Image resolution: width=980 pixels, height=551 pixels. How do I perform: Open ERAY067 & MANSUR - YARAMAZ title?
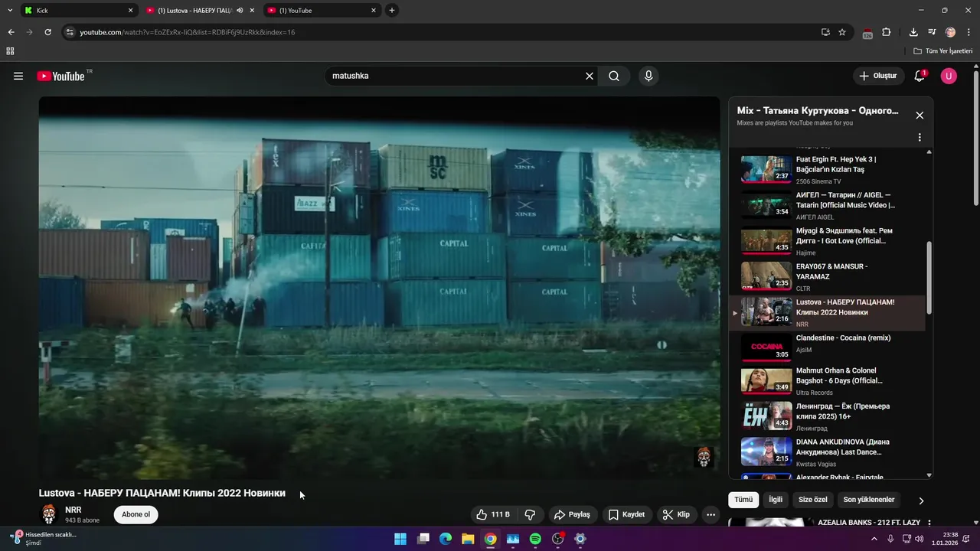[831, 271]
